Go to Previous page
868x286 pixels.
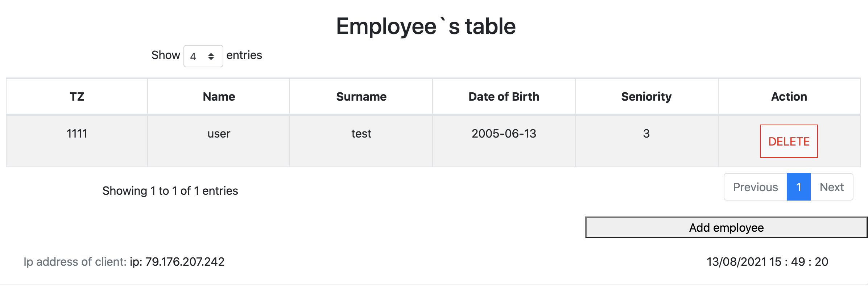[x=755, y=187]
